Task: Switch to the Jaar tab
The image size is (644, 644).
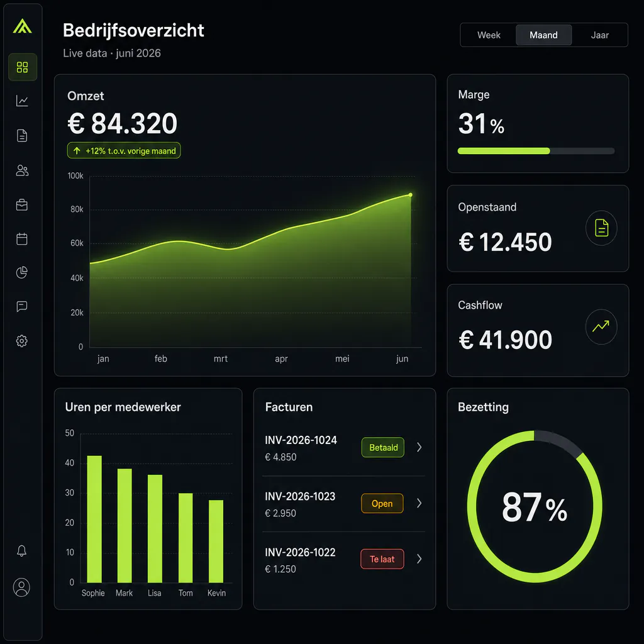Action: pyautogui.click(x=599, y=35)
